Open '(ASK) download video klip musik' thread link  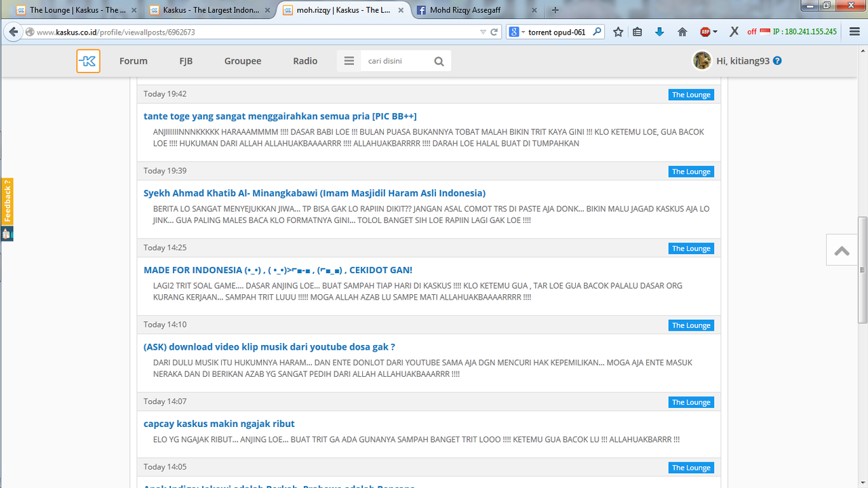click(269, 347)
